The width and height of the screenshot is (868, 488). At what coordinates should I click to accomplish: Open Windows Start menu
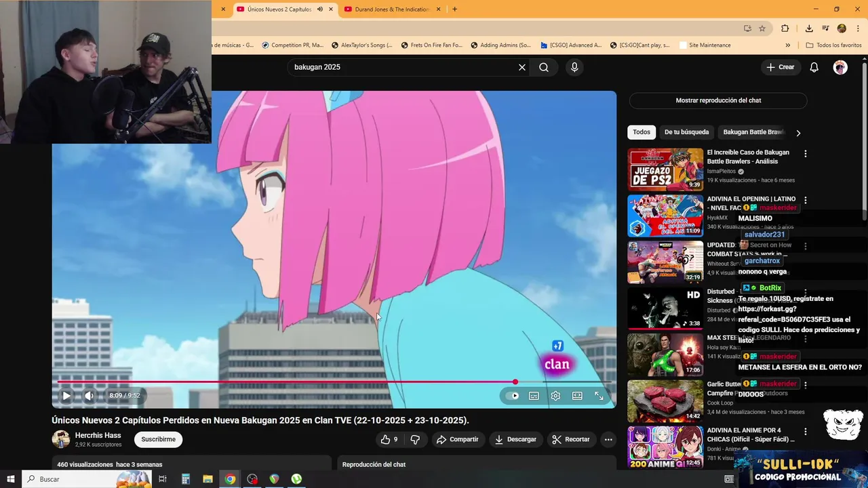[11, 479]
